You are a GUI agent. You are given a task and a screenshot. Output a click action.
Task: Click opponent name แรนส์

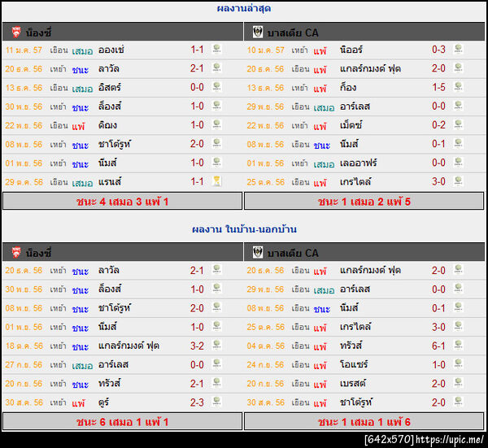(x=110, y=182)
